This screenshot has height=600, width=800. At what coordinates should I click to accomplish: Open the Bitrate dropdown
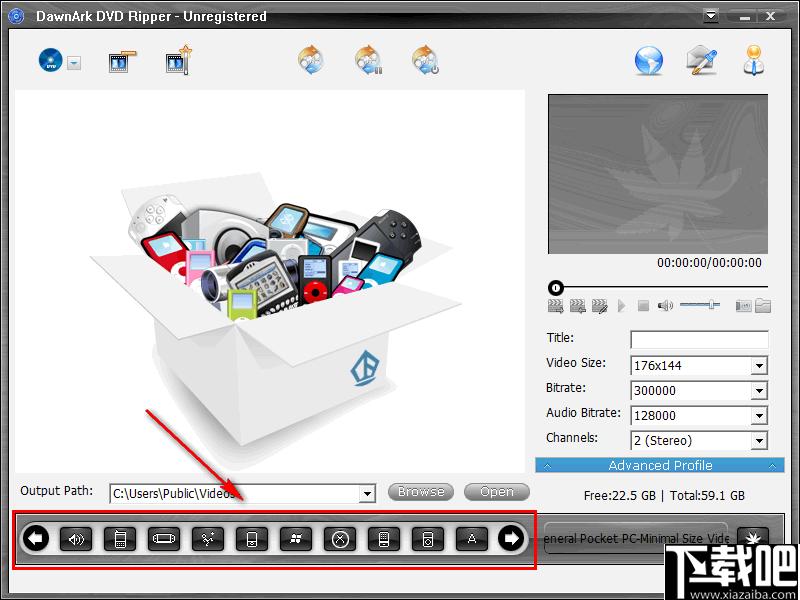click(x=759, y=391)
